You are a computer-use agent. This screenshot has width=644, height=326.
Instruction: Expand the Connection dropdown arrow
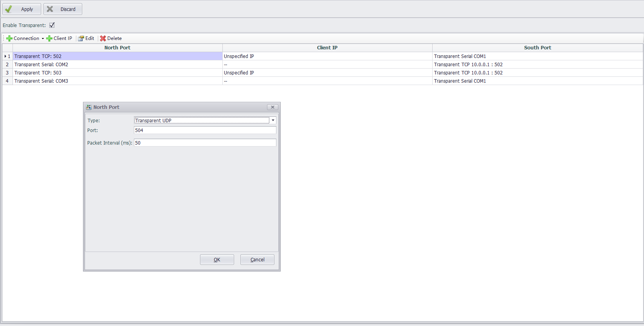pos(43,38)
